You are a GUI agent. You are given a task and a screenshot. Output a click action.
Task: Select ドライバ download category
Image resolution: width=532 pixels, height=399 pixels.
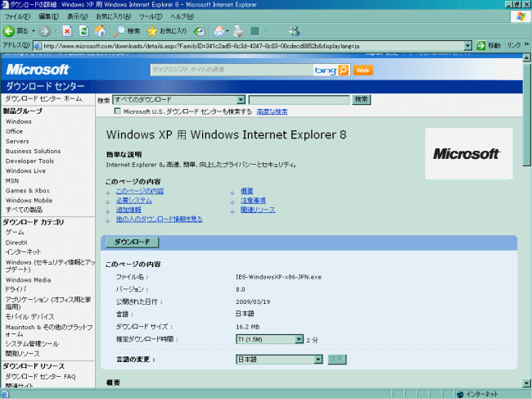[16, 289]
